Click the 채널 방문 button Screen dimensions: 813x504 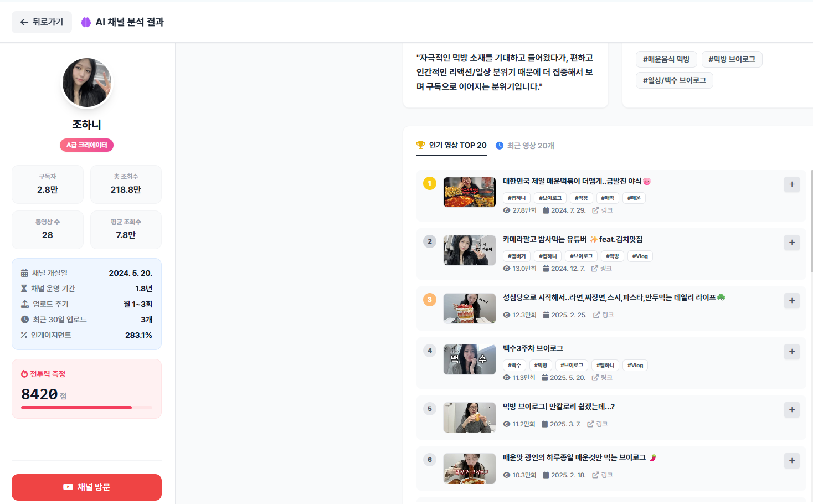pyautogui.click(x=86, y=487)
